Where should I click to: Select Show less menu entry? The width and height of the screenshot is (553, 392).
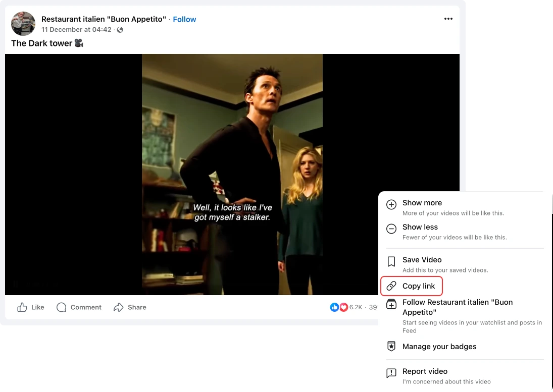[x=465, y=232]
